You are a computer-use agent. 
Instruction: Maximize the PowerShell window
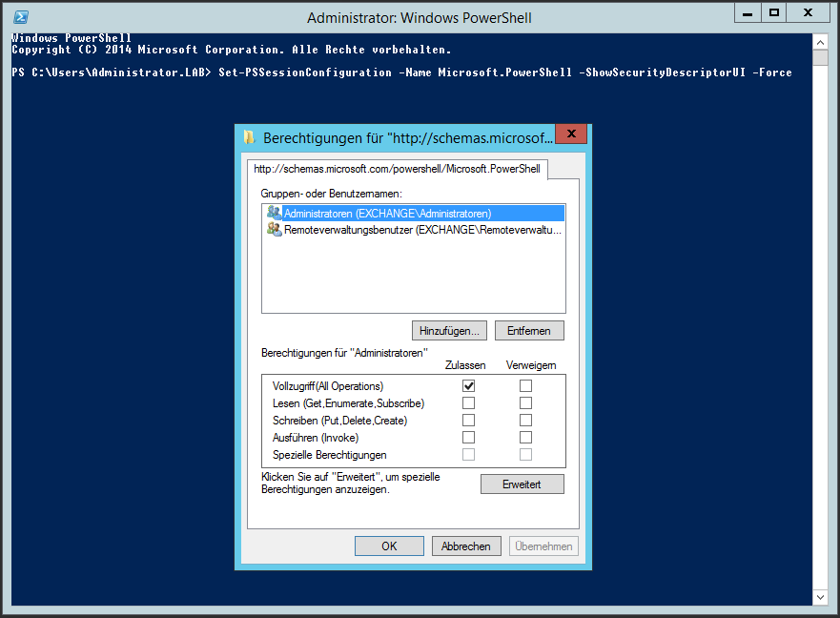click(x=773, y=12)
